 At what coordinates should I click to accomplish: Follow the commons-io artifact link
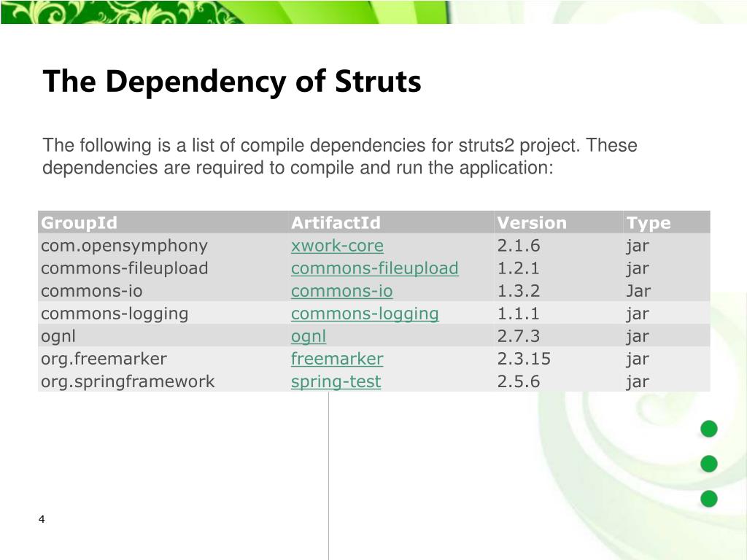tap(341, 291)
